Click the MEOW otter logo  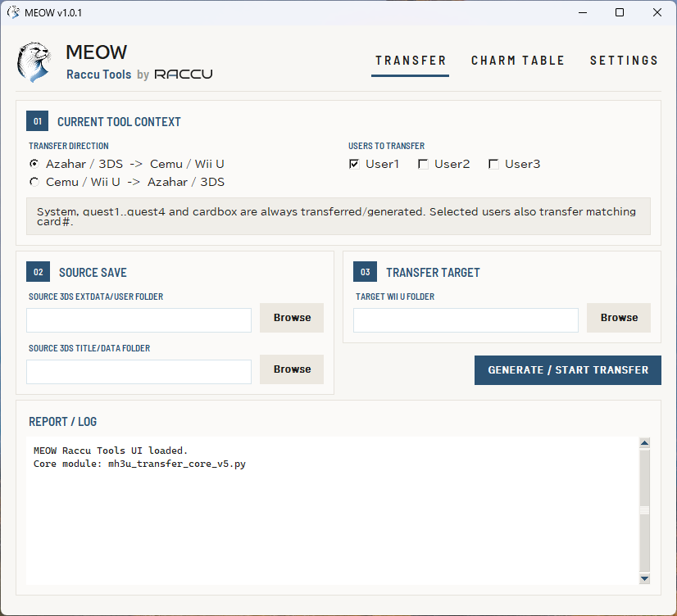point(34,61)
